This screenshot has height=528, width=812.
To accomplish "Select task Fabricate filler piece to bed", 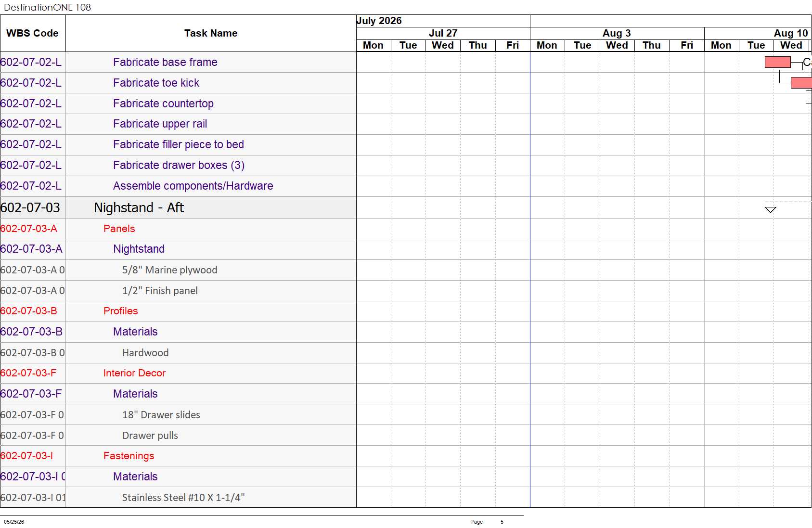I will click(178, 144).
